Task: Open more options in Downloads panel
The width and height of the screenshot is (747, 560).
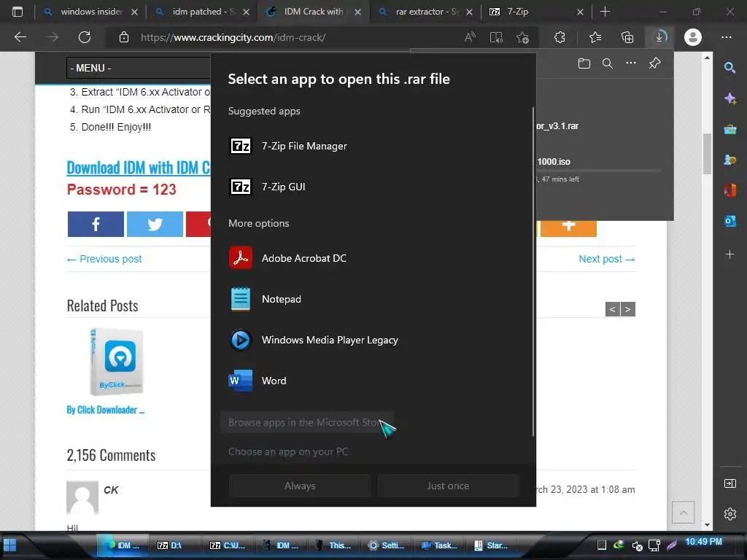Action: tap(631, 63)
